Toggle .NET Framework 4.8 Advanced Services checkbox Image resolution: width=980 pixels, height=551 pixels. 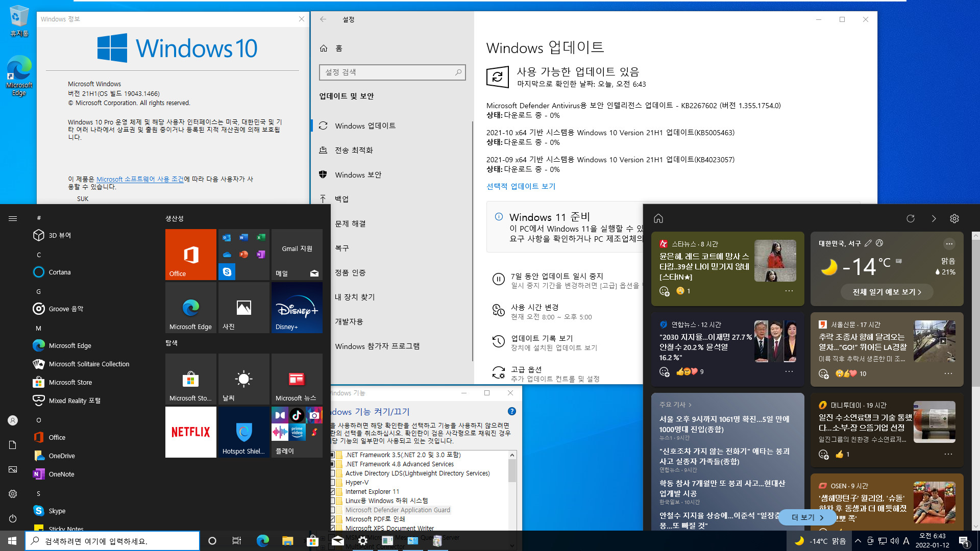point(332,464)
